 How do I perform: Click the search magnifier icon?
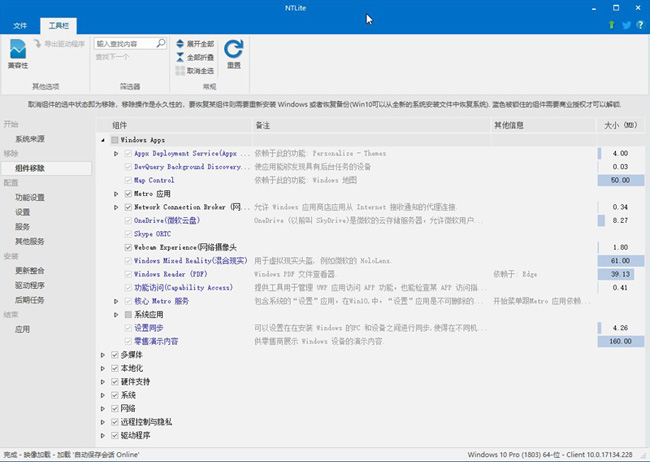[160, 43]
